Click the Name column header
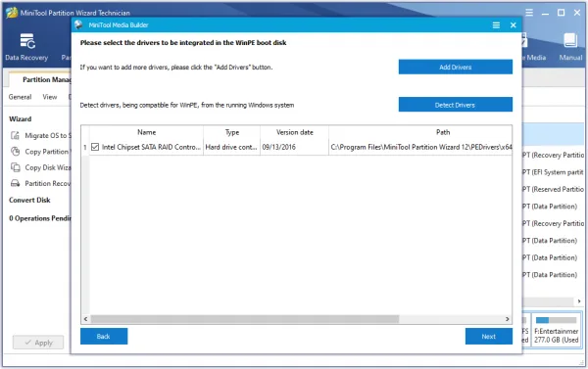This screenshot has height=369, width=588. pyautogui.click(x=146, y=132)
